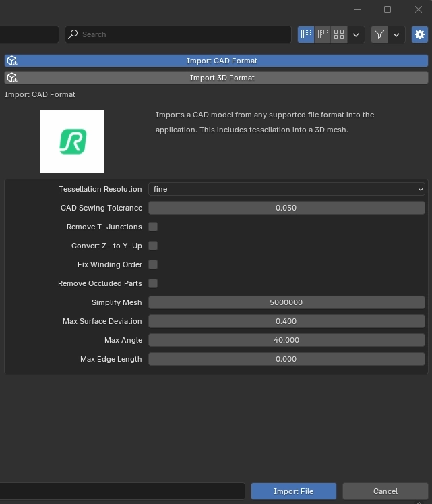
Task: Click the magnifier icon in search box
Action: (x=73, y=34)
